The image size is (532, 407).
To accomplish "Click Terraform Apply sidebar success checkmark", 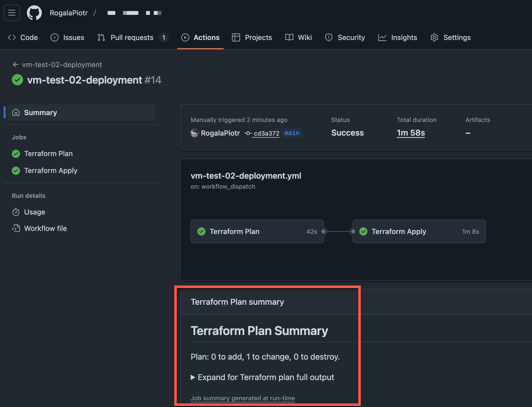I will tap(16, 171).
